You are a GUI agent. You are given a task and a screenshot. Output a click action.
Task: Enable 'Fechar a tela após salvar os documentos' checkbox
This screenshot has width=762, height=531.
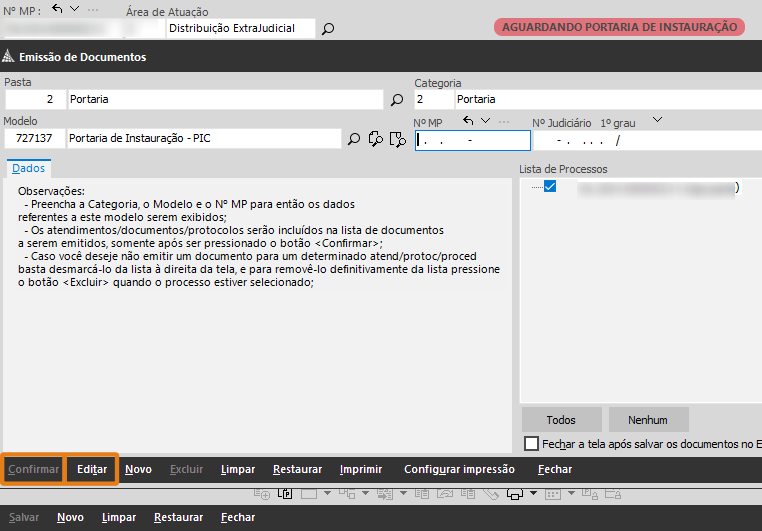coord(531,444)
